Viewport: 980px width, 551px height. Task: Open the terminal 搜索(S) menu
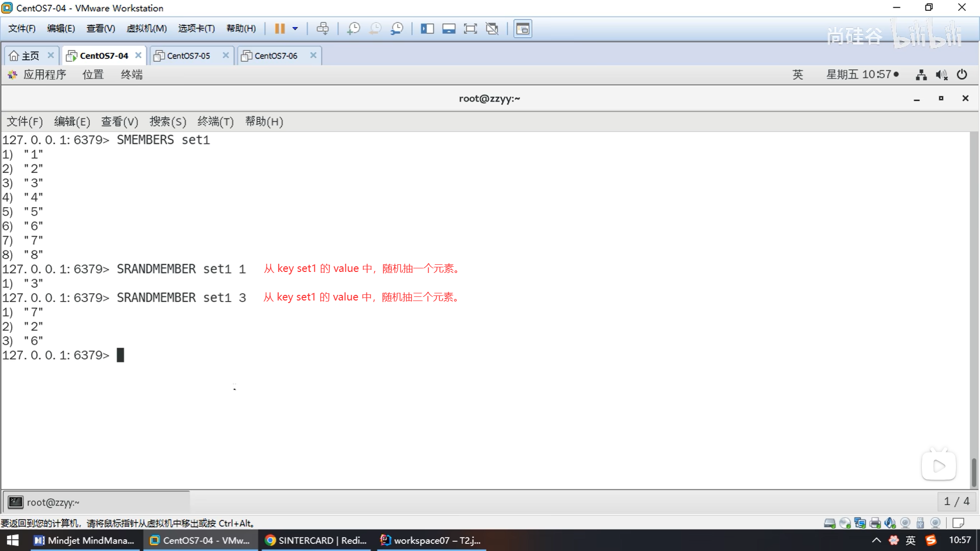tap(167, 121)
